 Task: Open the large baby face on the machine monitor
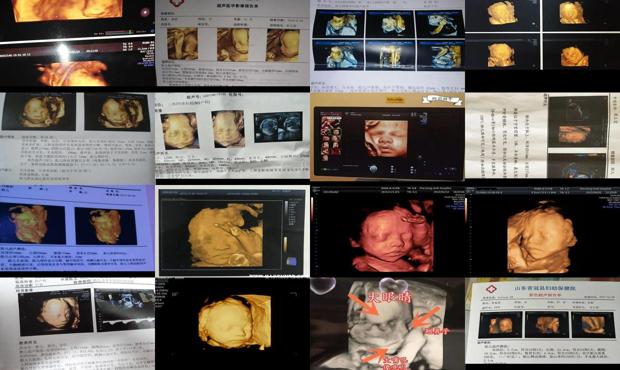click(x=386, y=139)
